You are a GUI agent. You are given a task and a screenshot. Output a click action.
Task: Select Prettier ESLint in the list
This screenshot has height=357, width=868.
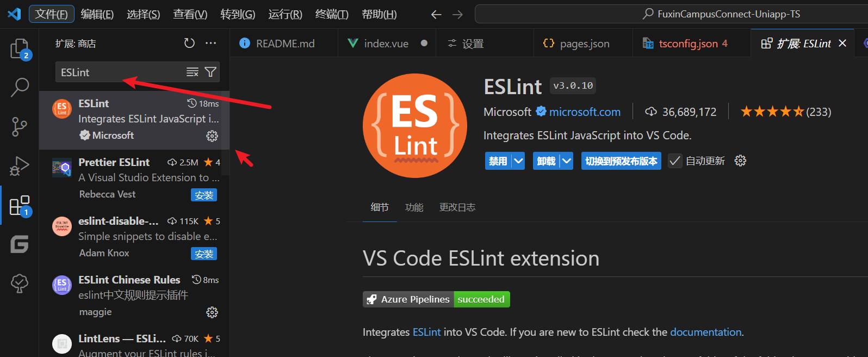pos(134,178)
